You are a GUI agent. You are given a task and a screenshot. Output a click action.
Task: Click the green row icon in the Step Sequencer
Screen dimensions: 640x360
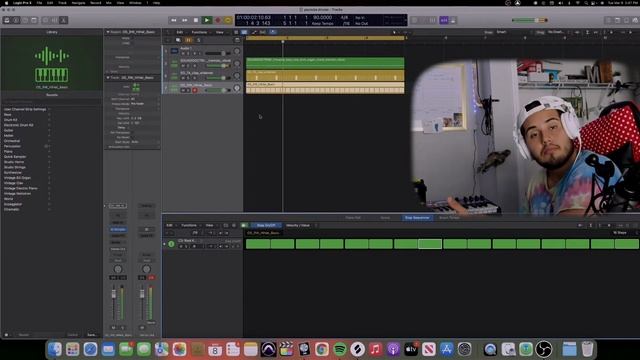pos(171,244)
